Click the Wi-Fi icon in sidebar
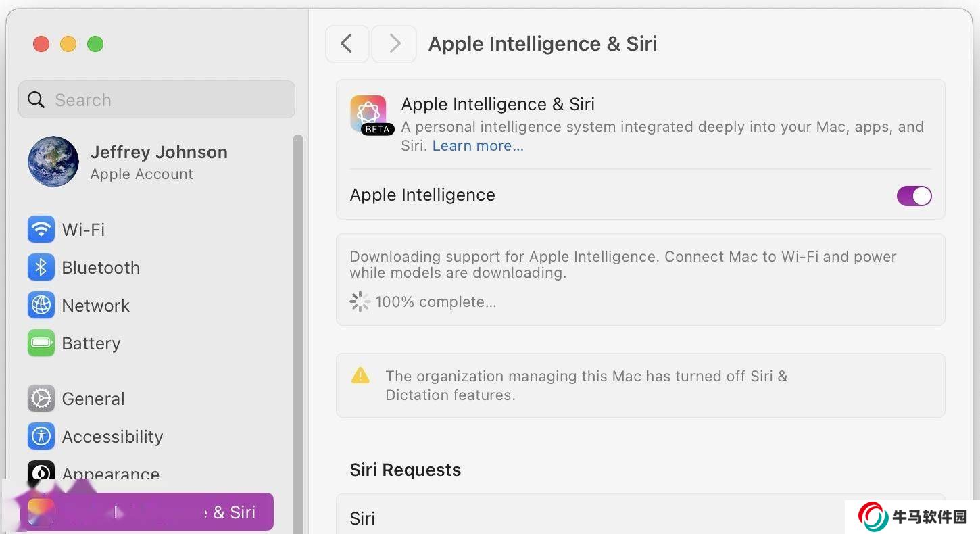This screenshot has height=534, width=980. coord(41,229)
